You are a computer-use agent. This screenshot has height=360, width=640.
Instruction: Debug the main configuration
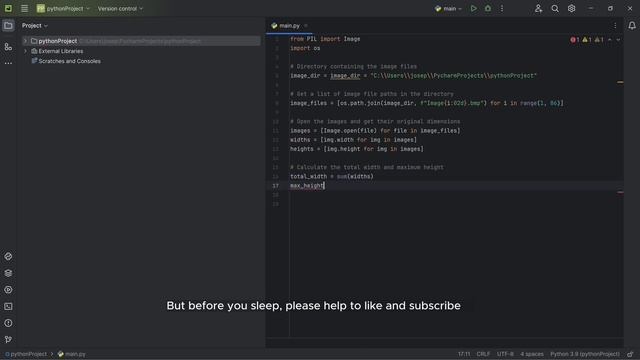click(488, 9)
